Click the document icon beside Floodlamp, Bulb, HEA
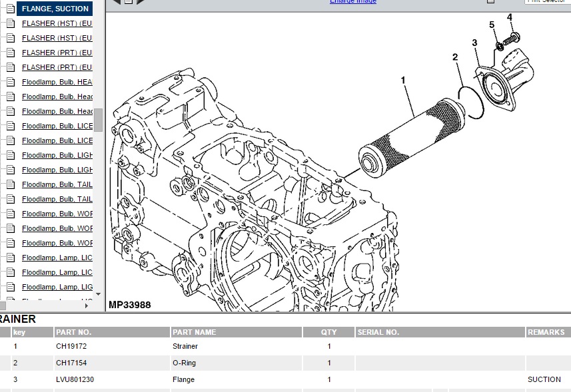This screenshot has height=392, width=571. point(11,82)
